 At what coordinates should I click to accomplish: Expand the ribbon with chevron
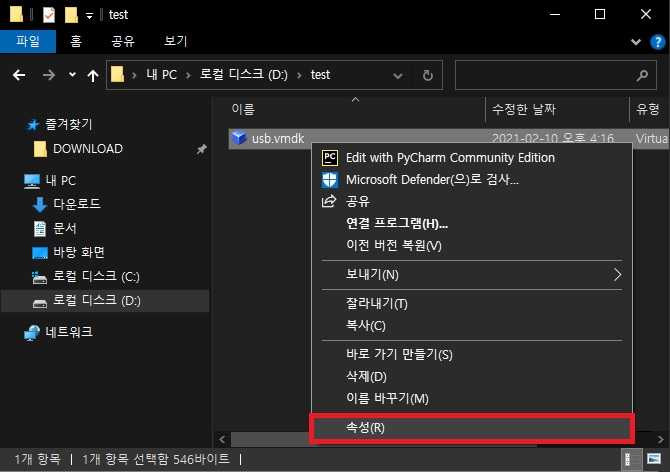pos(636,42)
